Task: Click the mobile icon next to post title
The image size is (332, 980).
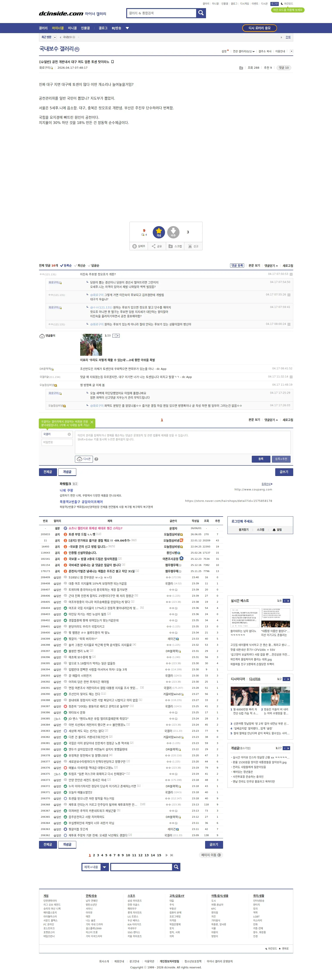Action: (x=112, y=62)
